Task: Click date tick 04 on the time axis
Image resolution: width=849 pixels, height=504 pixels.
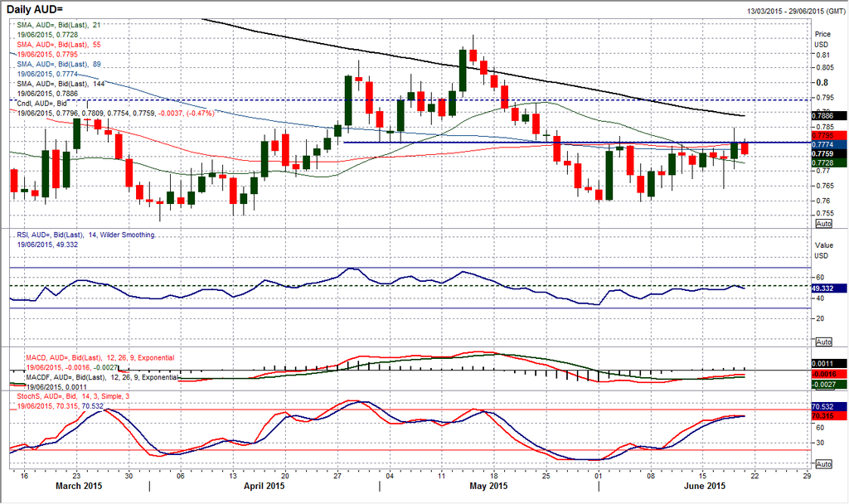Action: tap(390, 476)
